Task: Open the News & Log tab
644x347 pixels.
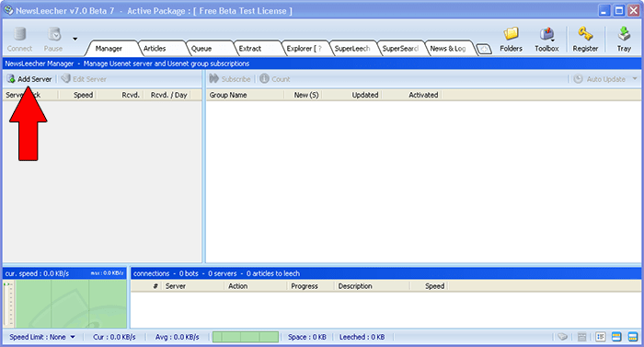Action: [x=448, y=49]
